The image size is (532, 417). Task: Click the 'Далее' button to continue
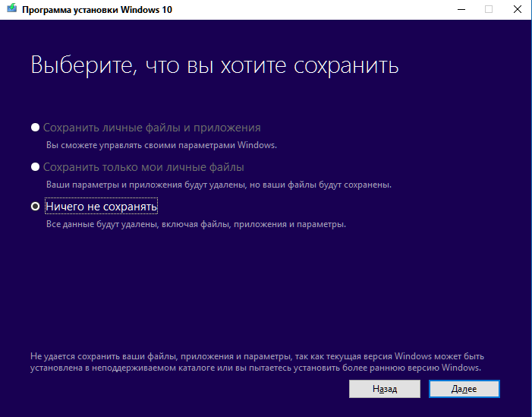point(464,389)
